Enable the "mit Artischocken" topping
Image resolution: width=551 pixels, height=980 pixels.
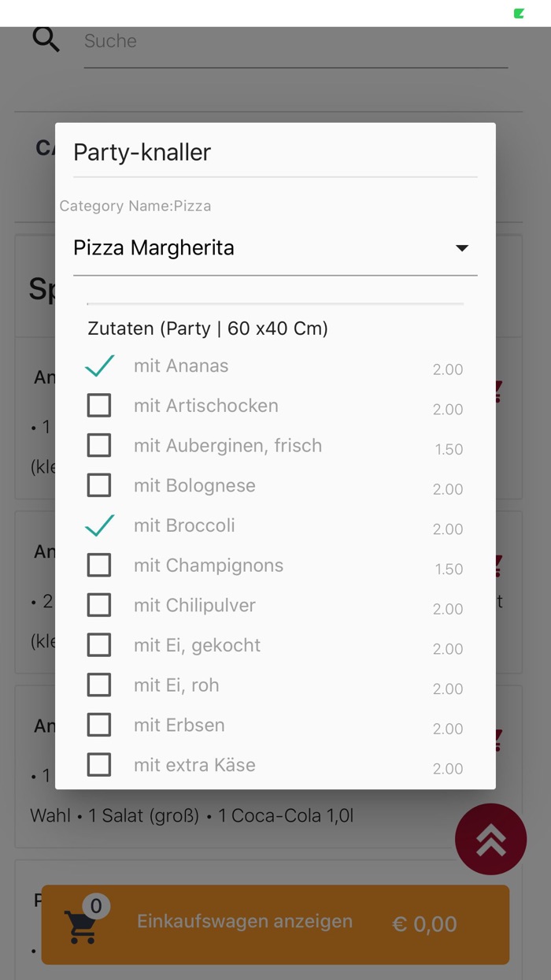pos(99,405)
